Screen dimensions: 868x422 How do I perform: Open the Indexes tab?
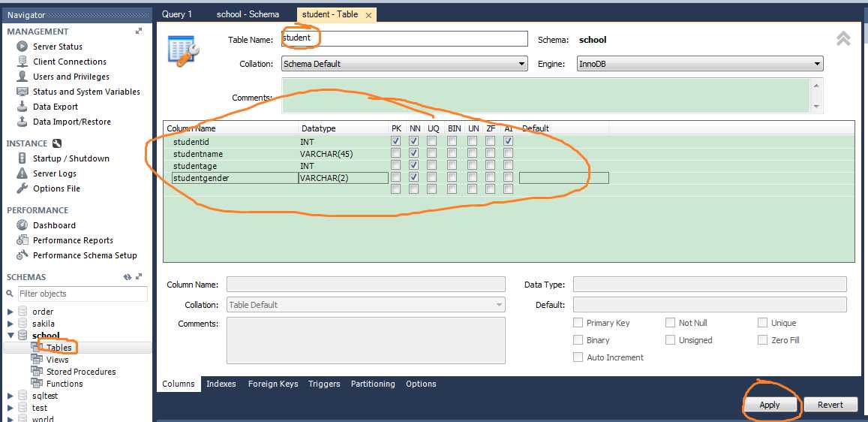[x=221, y=384]
